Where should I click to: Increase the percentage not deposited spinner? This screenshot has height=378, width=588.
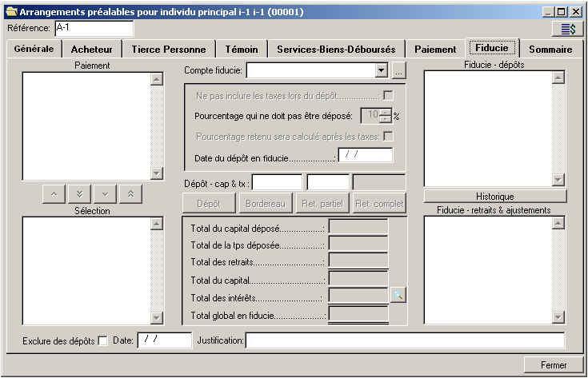[386, 112]
